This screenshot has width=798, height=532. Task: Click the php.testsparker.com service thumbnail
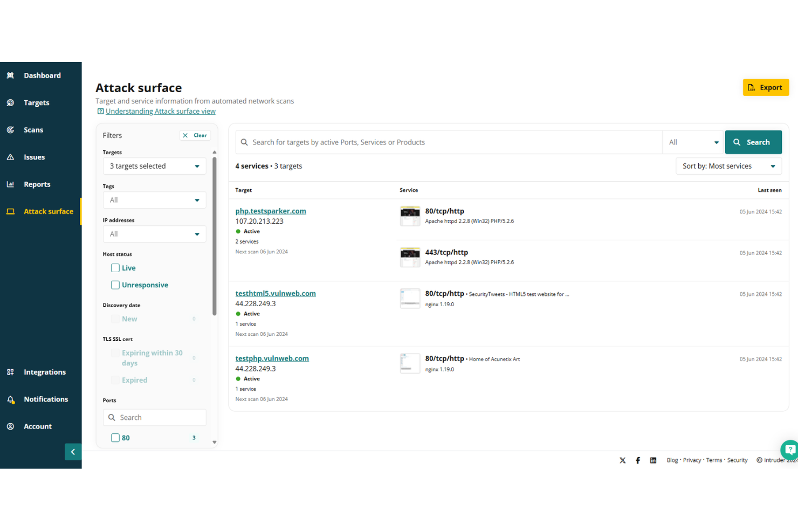(x=410, y=216)
